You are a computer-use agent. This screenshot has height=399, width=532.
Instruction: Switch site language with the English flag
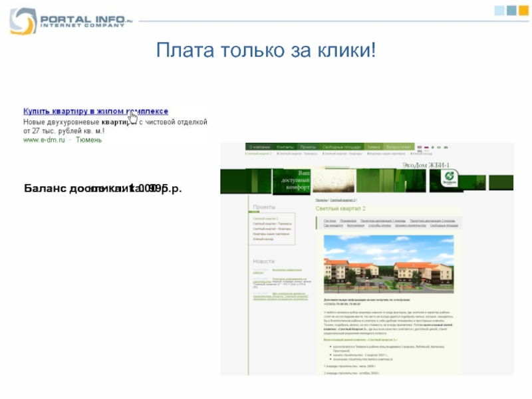420,147
